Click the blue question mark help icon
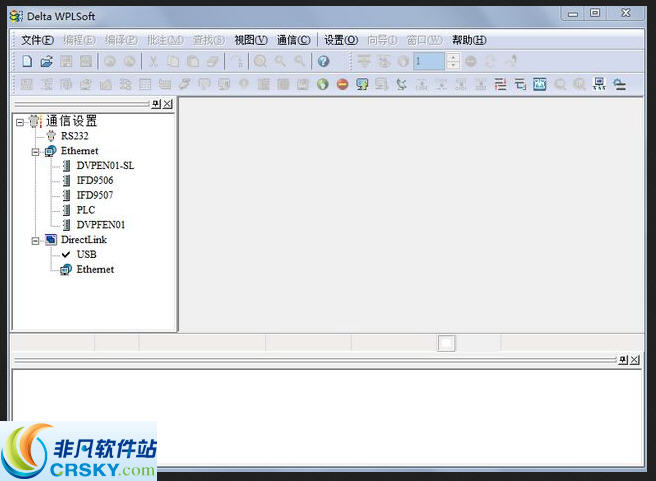656x481 pixels. [323, 61]
